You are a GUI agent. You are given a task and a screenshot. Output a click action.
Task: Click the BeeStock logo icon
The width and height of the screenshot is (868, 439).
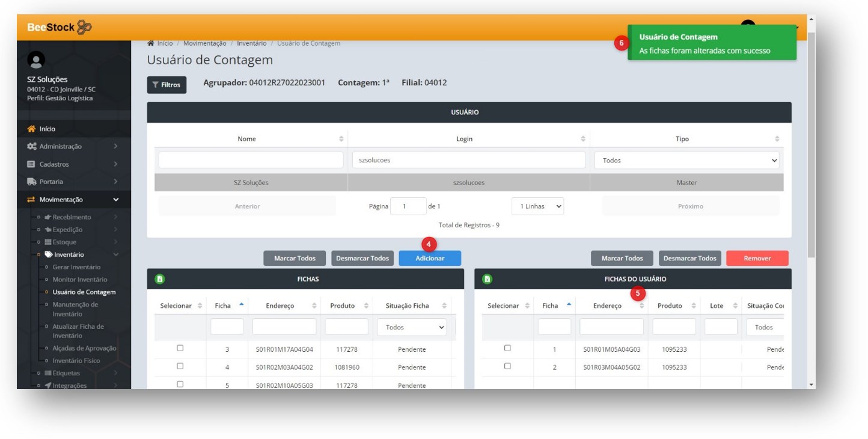[84, 28]
